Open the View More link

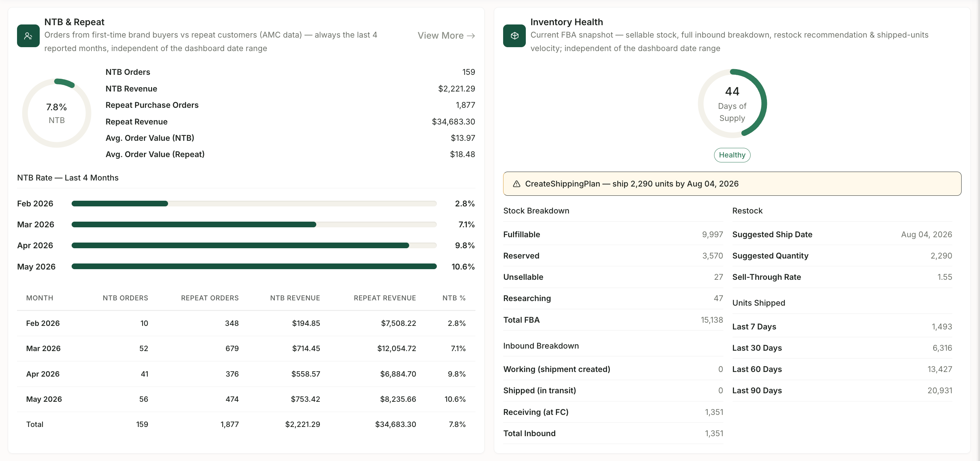pyautogui.click(x=446, y=36)
